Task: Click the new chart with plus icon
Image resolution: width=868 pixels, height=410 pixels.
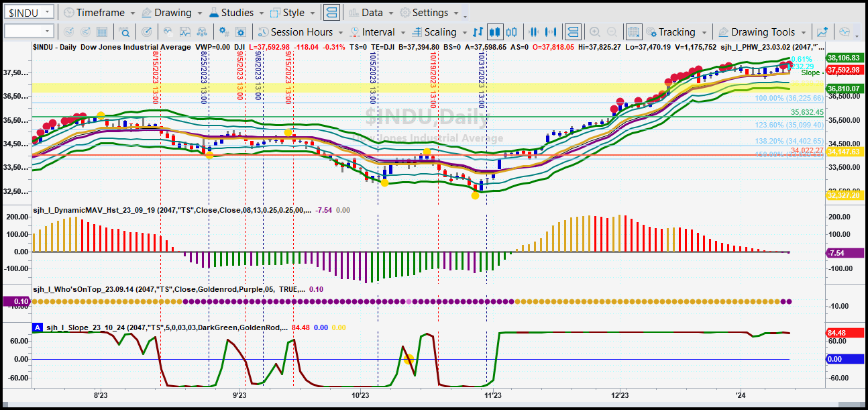Action: pos(822,32)
